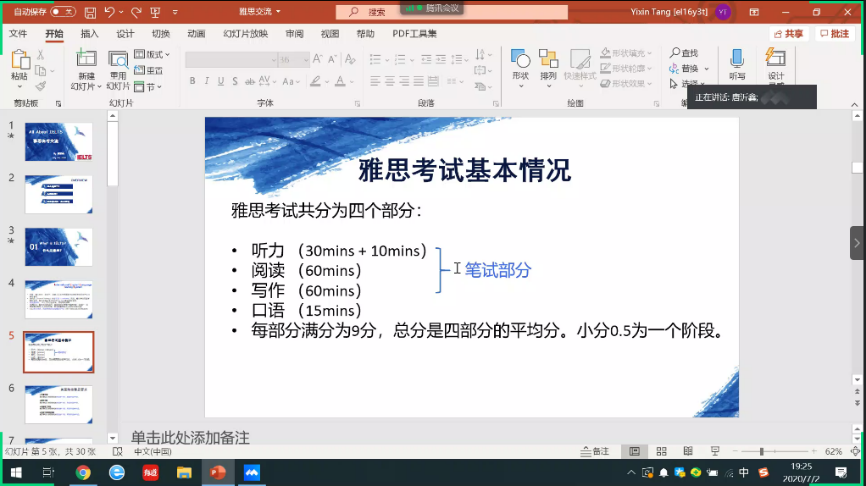The width and height of the screenshot is (866, 486).
Task: Open Windows Start menu
Action: tap(16, 473)
